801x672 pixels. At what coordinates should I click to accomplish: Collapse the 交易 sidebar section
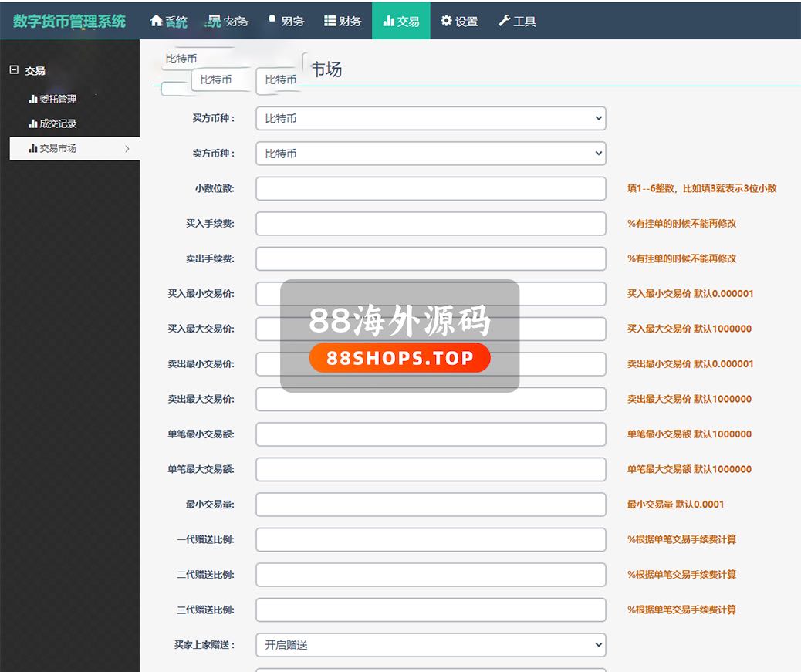pyautogui.click(x=13, y=70)
